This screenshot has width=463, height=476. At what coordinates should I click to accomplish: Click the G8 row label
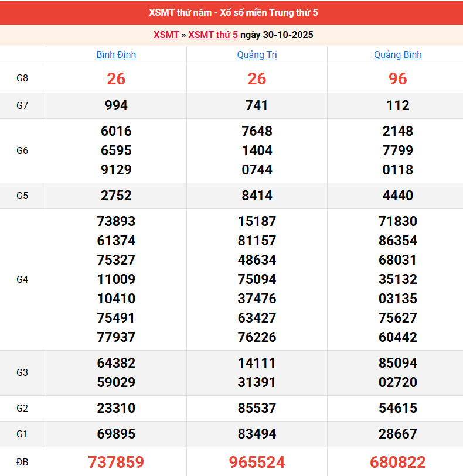(22, 78)
